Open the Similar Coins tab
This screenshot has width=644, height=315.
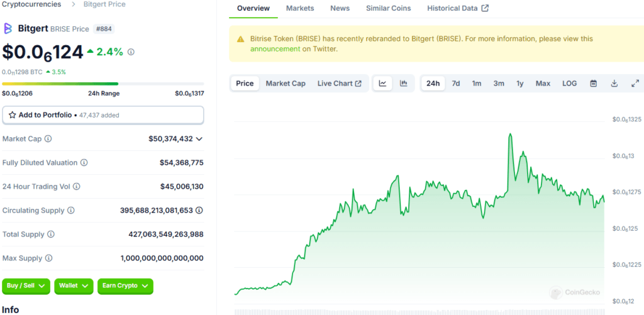click(389, 8)
